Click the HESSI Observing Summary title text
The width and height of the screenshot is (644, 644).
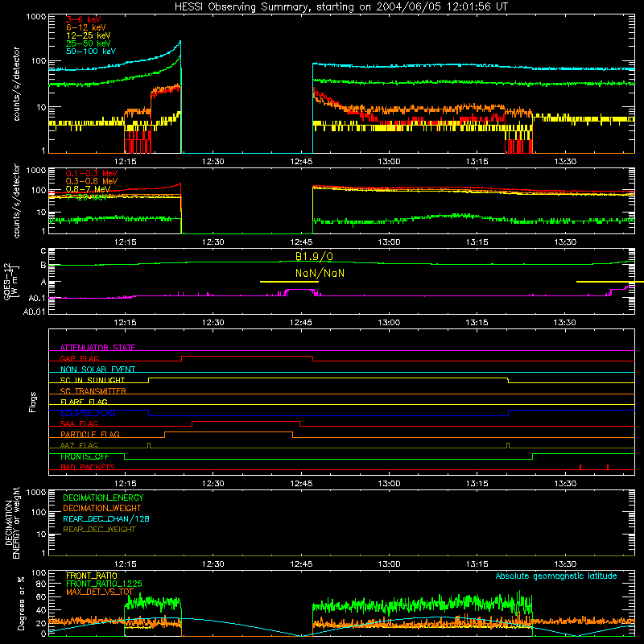(341, 7)
